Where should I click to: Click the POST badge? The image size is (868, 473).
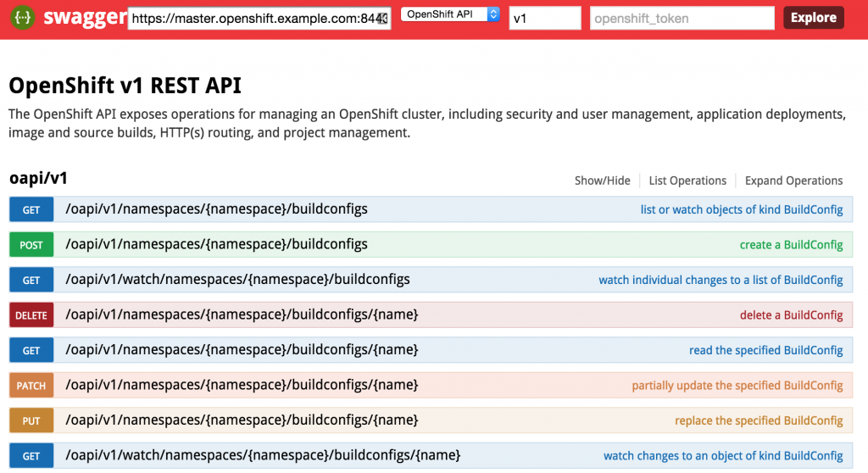[x=31, y=245]
